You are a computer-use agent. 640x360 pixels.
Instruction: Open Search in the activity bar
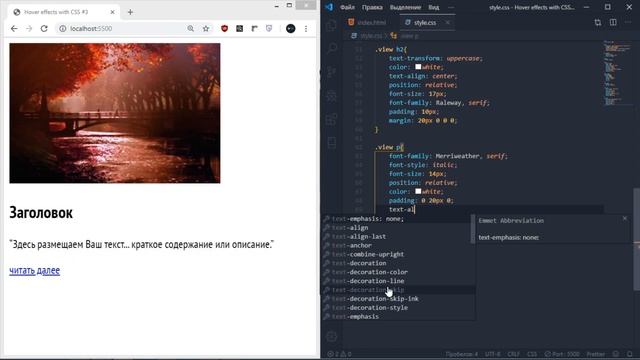[331, 48]
